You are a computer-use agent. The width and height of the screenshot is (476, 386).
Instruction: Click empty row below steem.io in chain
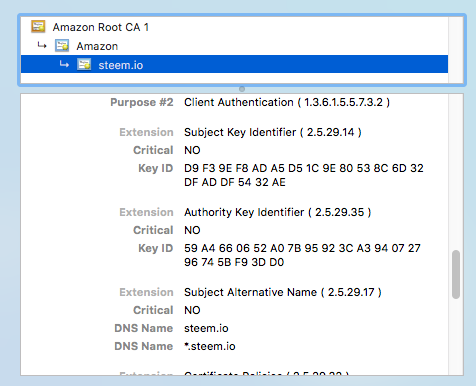point(234,78)
